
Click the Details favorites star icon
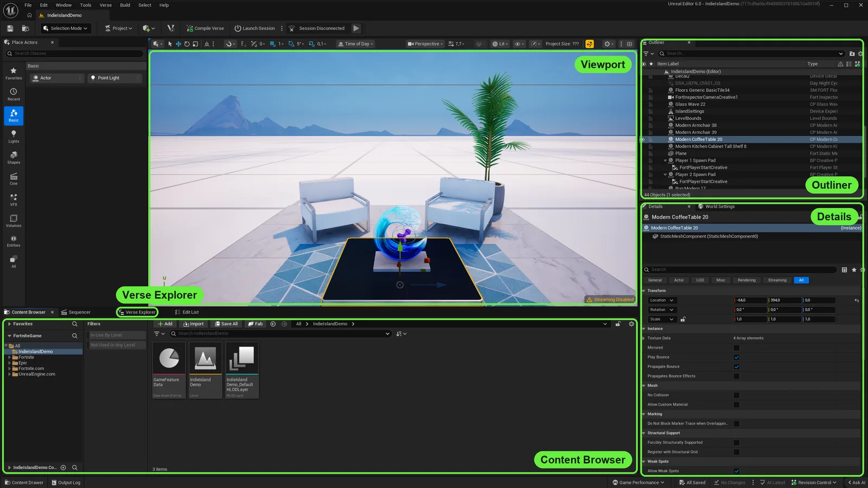pos(854,269)
